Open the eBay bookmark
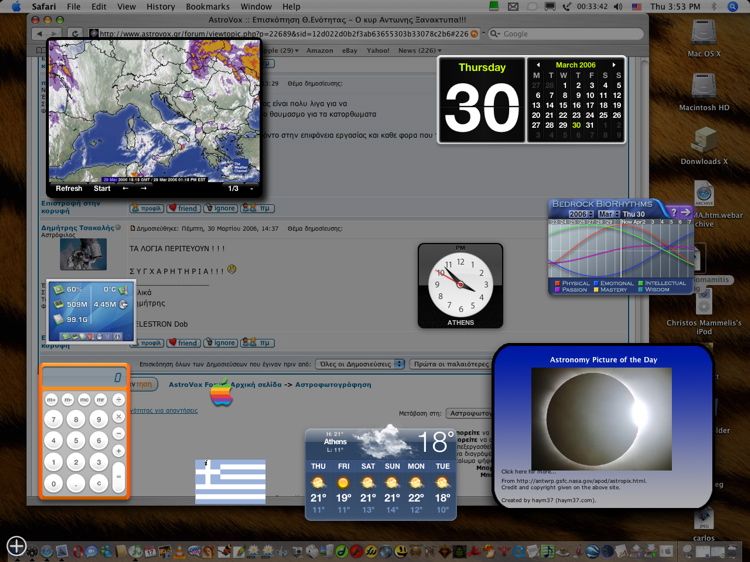 pyautogui.click(x=349, y=50)
